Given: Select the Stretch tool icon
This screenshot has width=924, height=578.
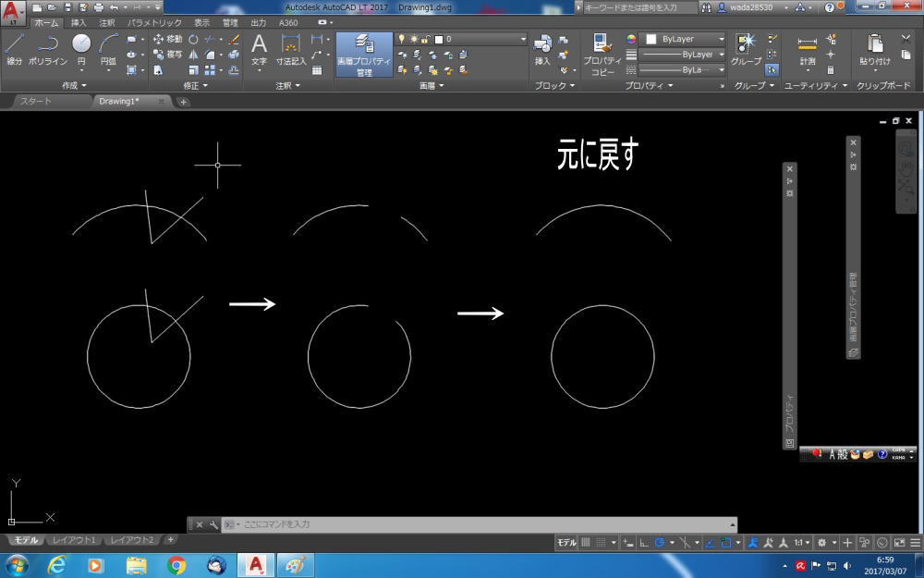Looking at the screenshot, I should (x=159, y=69).
